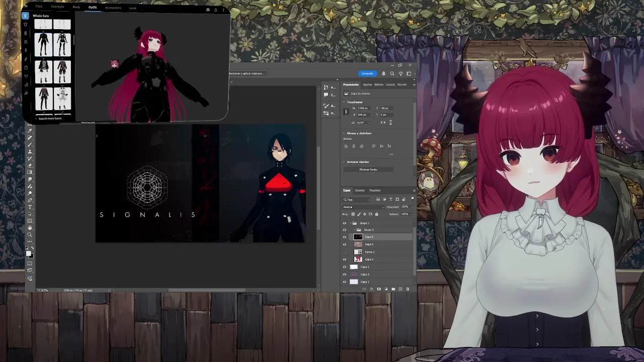Hide the Capa 2 layer
This screenshot has width=644, height=362.
click(x=345, y=259)
